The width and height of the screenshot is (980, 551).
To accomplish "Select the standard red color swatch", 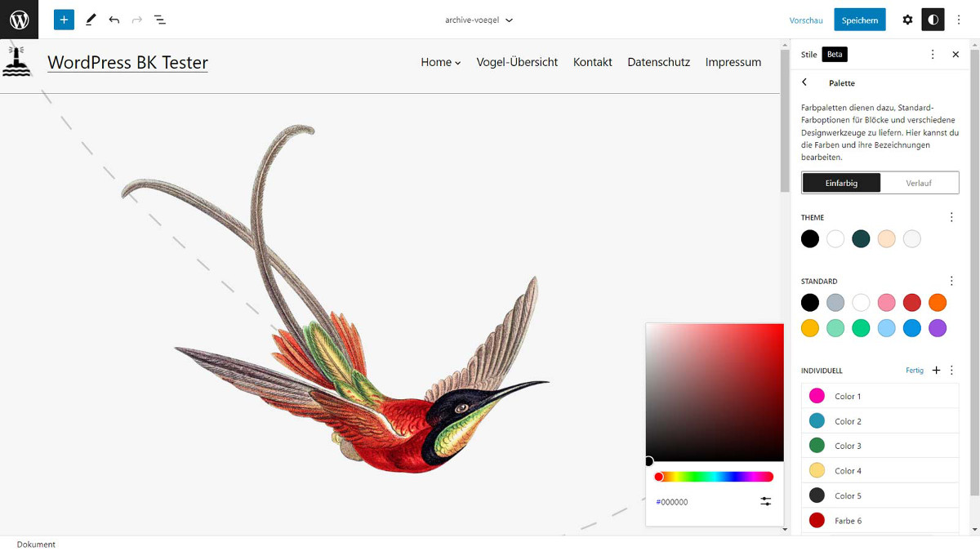I will pos(912,303).
